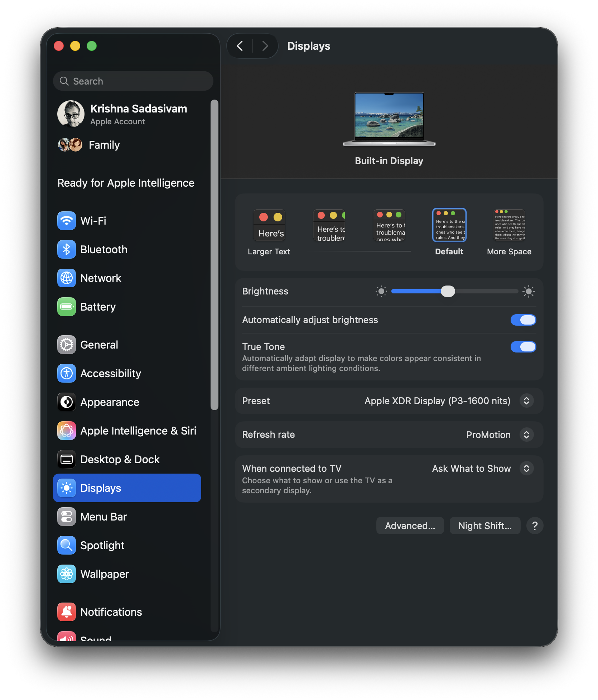Click the 'Apple XDR Display (P3-1600 nits)' value
This screenshot has height=700, width=598.
437,401
